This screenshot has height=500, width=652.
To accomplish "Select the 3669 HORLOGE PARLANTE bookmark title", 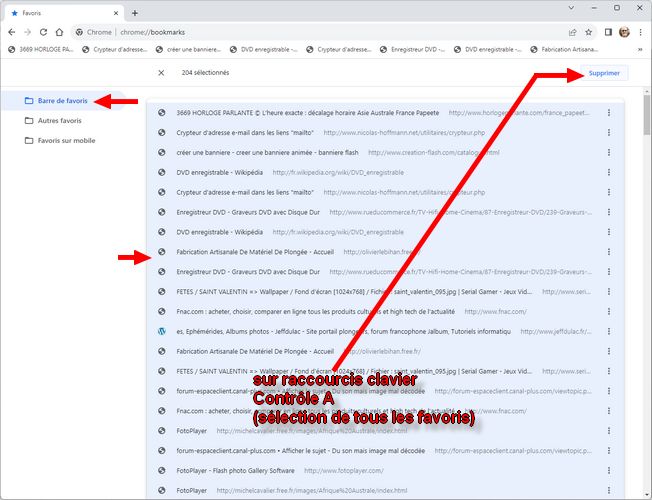I will tap(308, 113).
